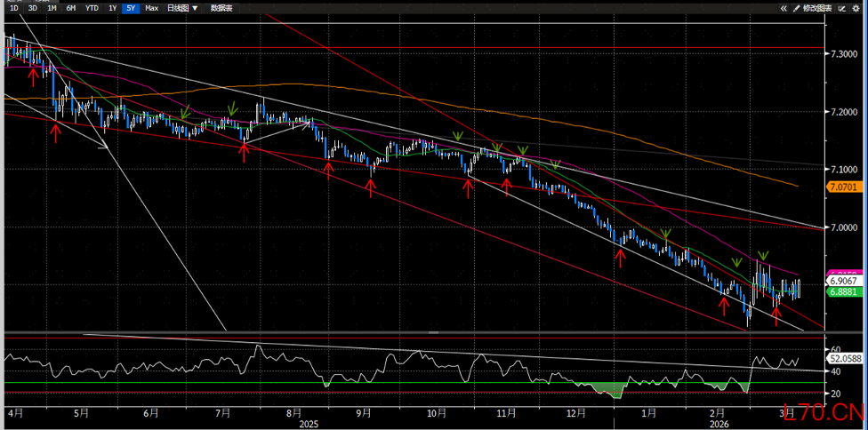The width and height of the screenshot is (868, 430).
Task: Open the 数据表 data table
Action: click(x=221, y=7)
